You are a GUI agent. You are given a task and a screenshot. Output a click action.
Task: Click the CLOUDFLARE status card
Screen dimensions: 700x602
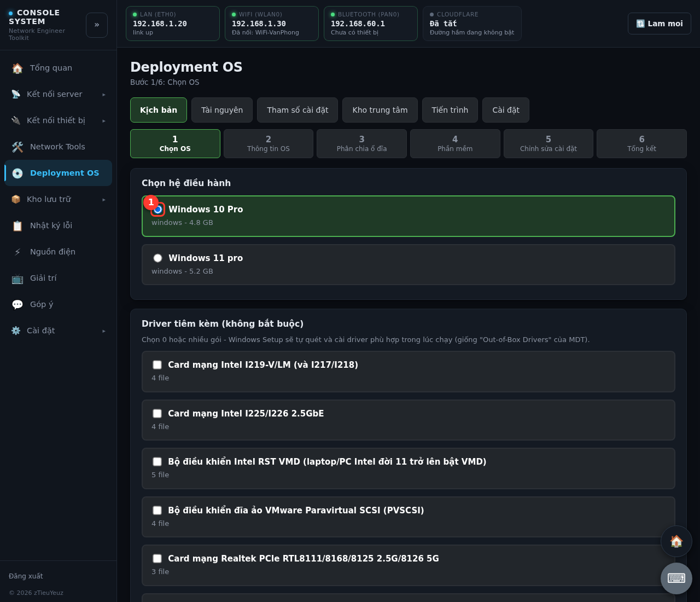click(472, 24)
